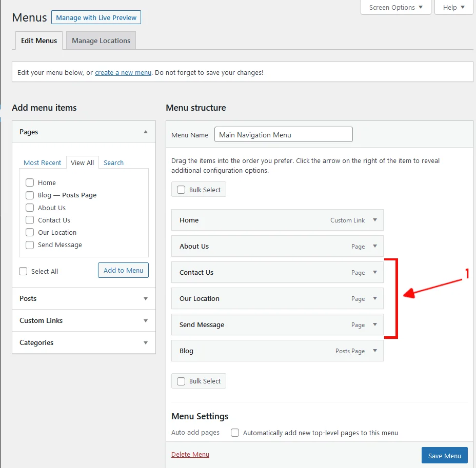Image resolution: width=476 pixels, height=468 pixels.
Task: Collapse the Pages panel with up arrow
Action: coord(146,132)
